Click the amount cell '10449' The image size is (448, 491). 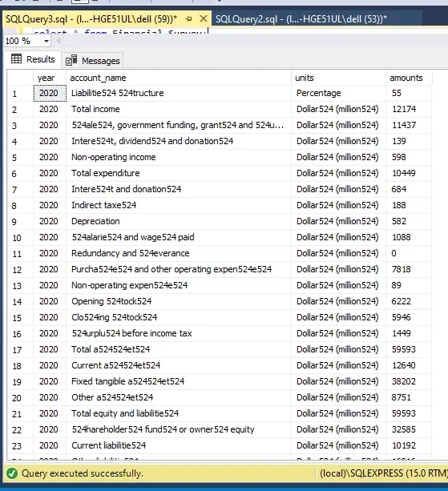tap(409, 173)
